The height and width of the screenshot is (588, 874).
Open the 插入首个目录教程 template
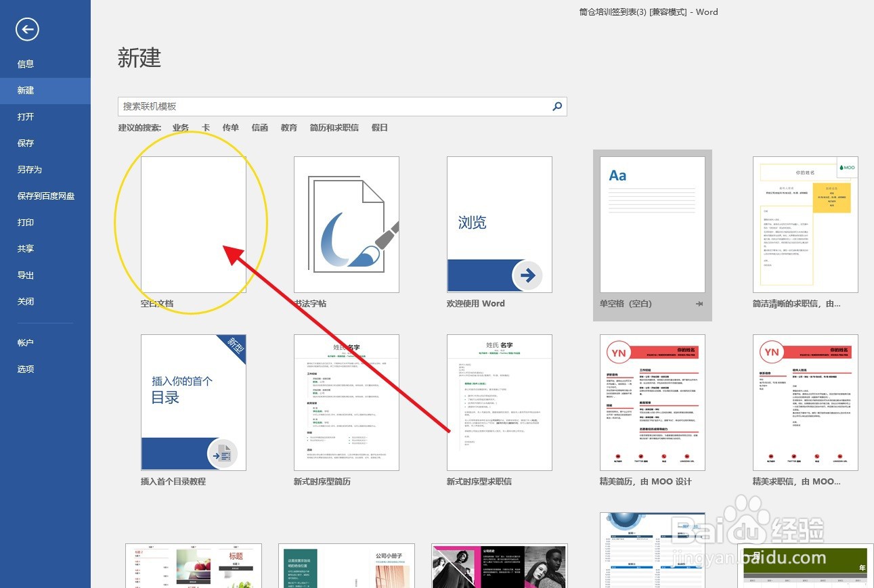click(x=194, y=403)
